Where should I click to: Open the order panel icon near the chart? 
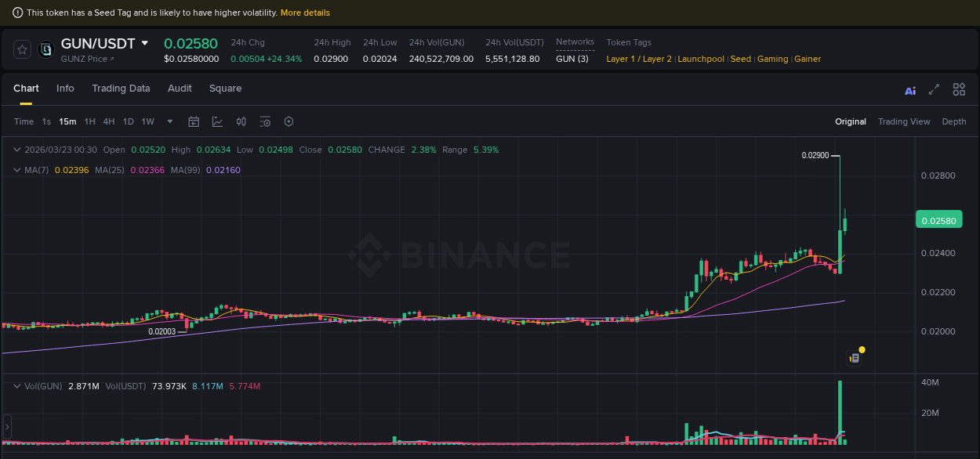[852, 356]
